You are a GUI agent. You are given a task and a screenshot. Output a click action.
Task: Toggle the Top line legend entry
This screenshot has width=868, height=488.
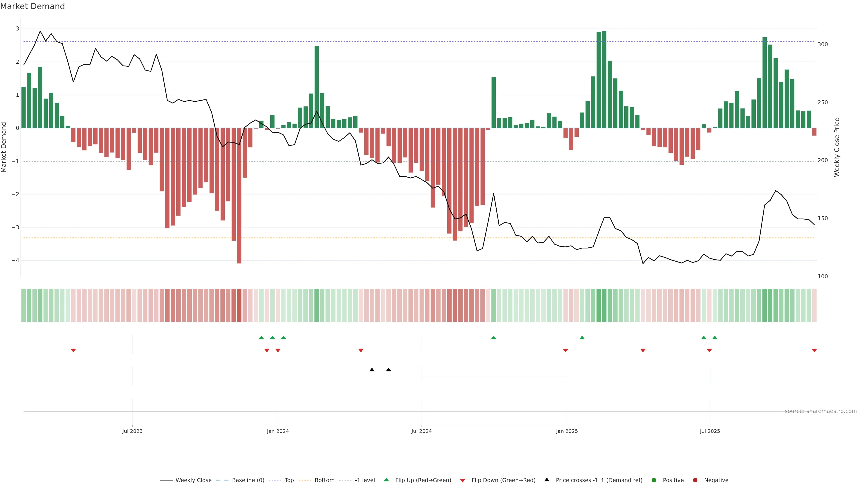289,480
